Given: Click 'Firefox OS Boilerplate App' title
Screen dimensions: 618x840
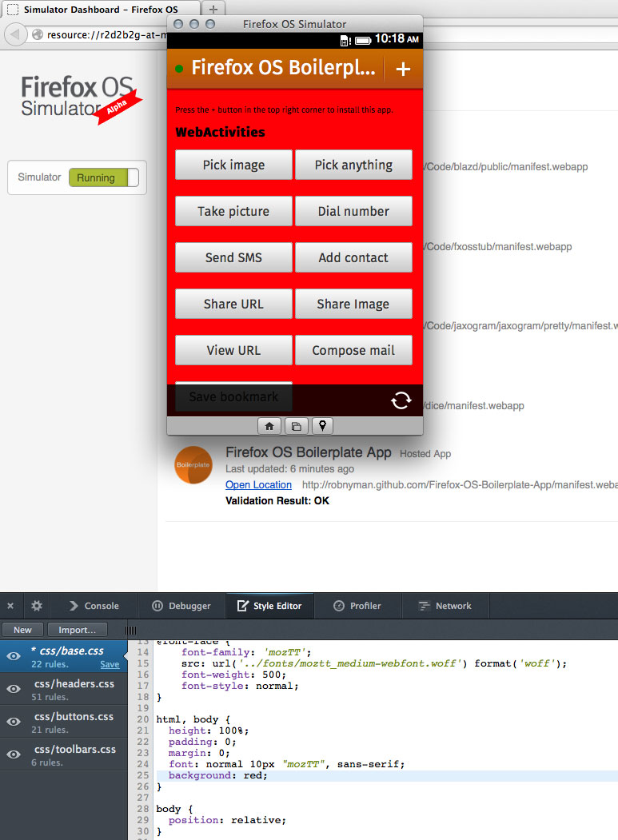Looking at the screenshot, I should (x=308, y=452).
